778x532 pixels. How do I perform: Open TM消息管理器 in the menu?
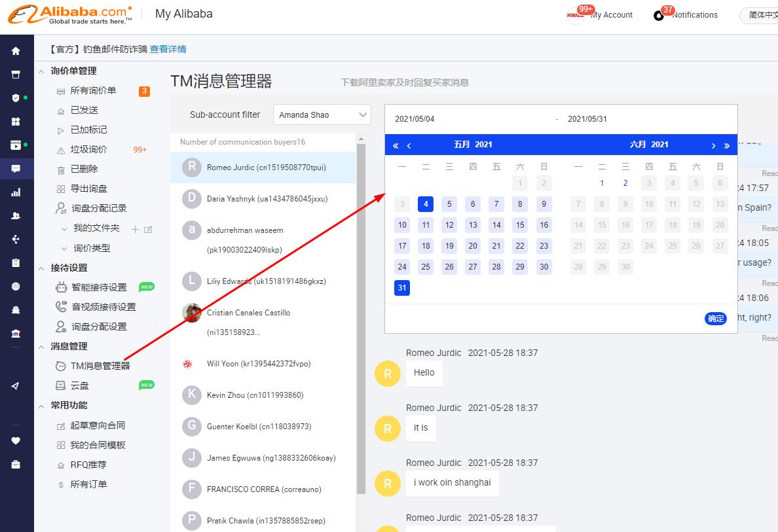point(100,366)
